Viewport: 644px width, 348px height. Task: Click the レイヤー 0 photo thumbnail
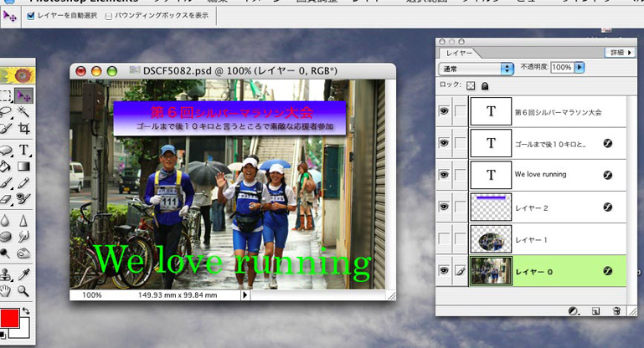[x=491, y=271]
